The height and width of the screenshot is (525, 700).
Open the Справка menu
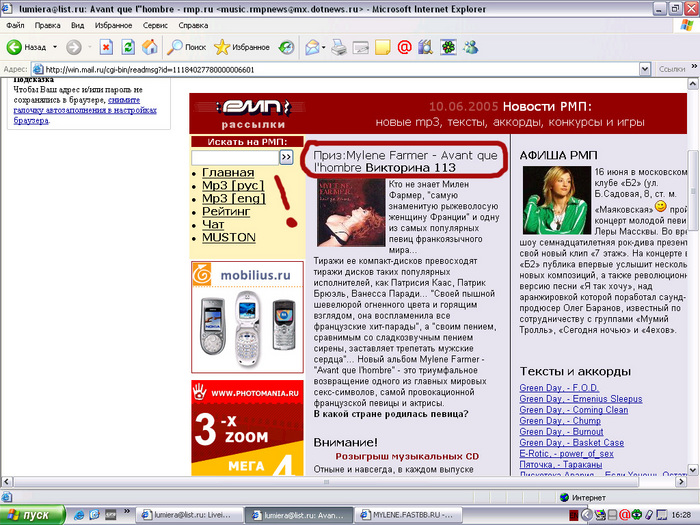coord(193,25)
